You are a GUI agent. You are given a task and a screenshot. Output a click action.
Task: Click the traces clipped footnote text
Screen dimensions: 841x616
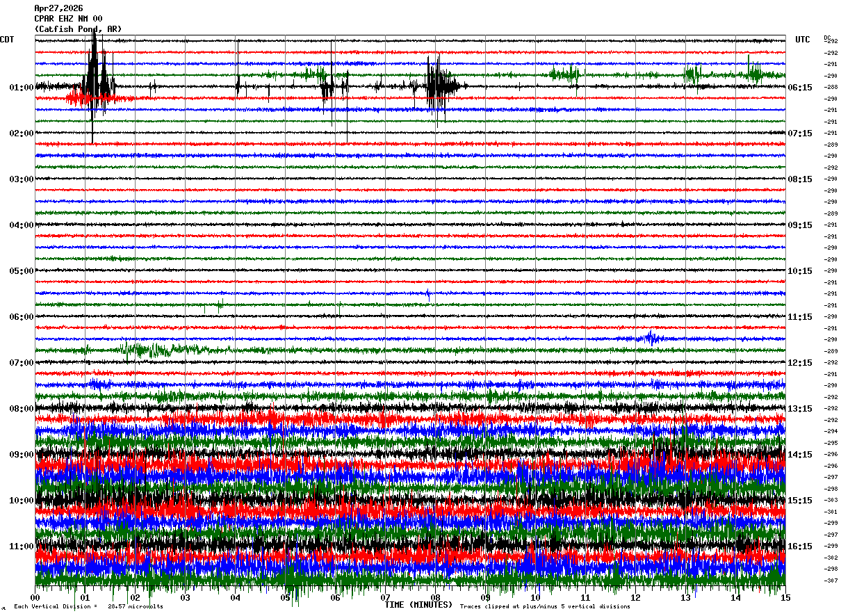(545, 607)
